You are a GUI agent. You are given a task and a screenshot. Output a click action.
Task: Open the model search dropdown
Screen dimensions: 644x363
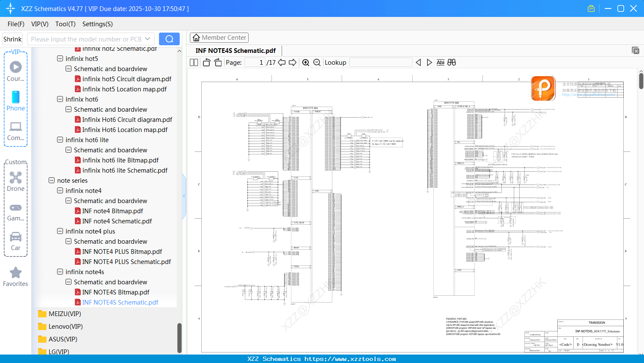tap(148, 38)
